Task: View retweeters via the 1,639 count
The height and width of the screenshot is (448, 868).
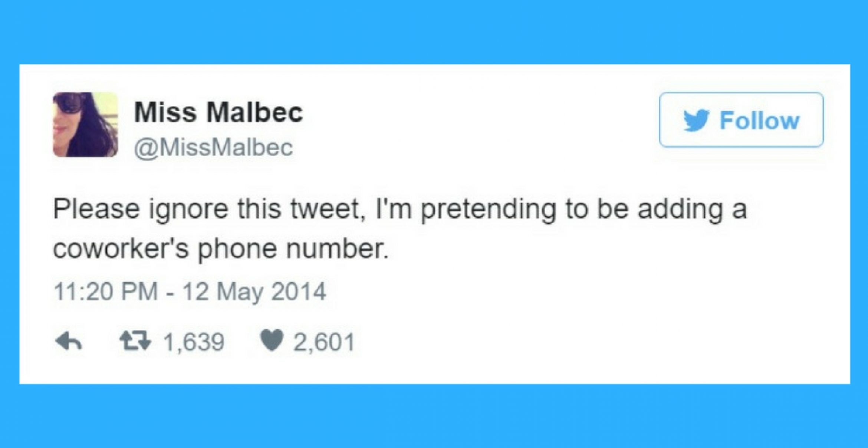Action: (194, 342)
